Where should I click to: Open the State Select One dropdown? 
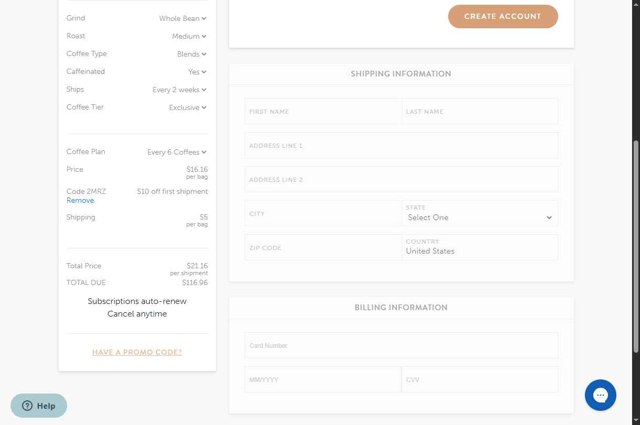point(480,214)
